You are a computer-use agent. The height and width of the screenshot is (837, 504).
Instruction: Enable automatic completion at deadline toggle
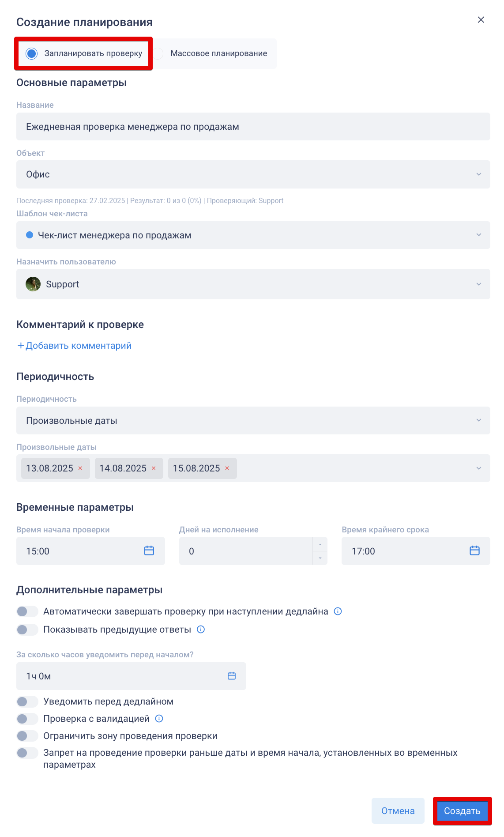pyautogui.click(x=27, y=611)
